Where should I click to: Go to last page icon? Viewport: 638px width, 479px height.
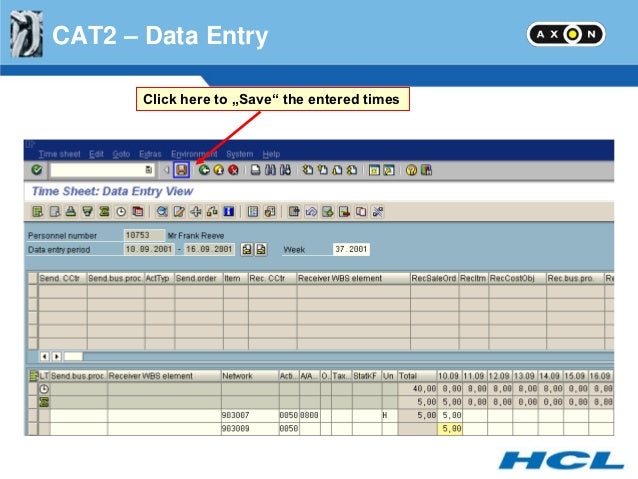tap(352, 170)
